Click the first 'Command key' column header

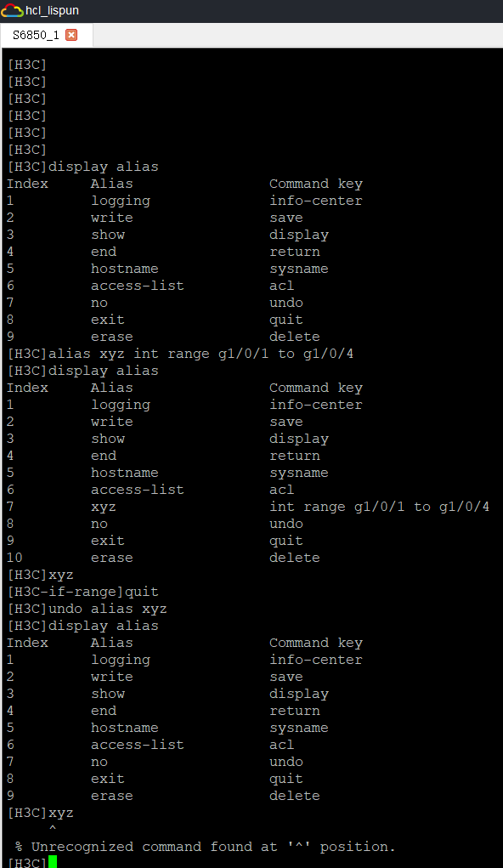(x=316, y=184)
